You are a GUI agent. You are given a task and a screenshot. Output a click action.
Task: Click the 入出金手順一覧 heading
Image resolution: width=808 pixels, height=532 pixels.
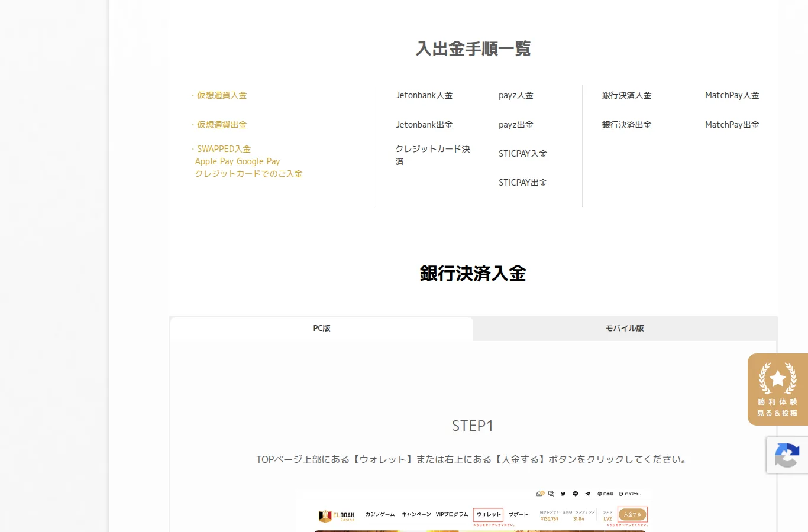[x=473, y=48]
